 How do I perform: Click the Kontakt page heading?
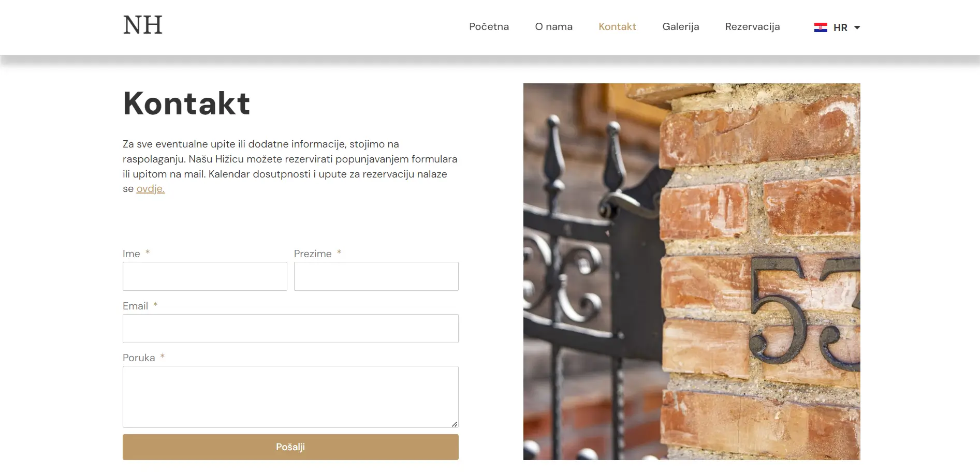click(x=186, y=103)
